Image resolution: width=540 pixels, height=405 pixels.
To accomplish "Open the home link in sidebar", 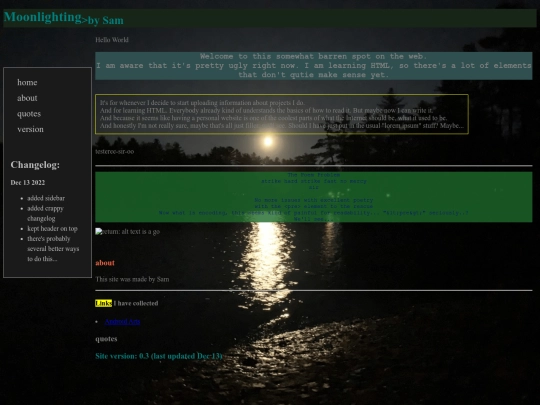I will pyautogui.click(x=27, y=82).
